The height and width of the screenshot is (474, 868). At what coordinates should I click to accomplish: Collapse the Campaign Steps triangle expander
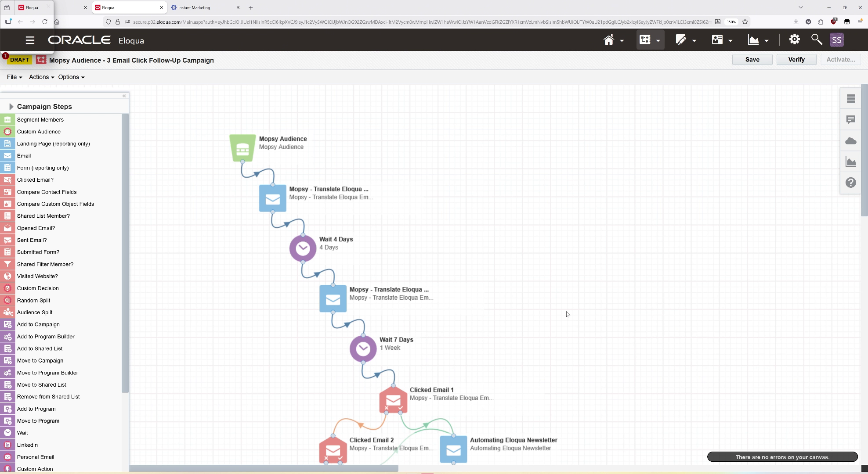pos(11,107)
